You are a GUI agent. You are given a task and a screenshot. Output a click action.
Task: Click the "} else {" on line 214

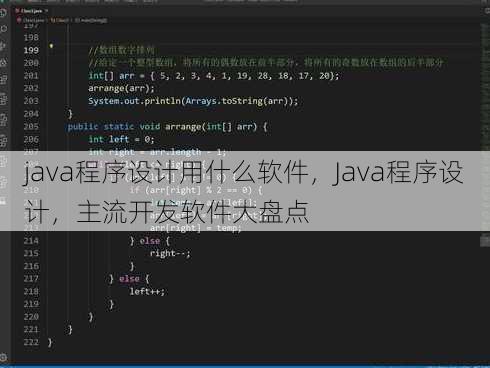pyautogui.click(x=150, y=241)
